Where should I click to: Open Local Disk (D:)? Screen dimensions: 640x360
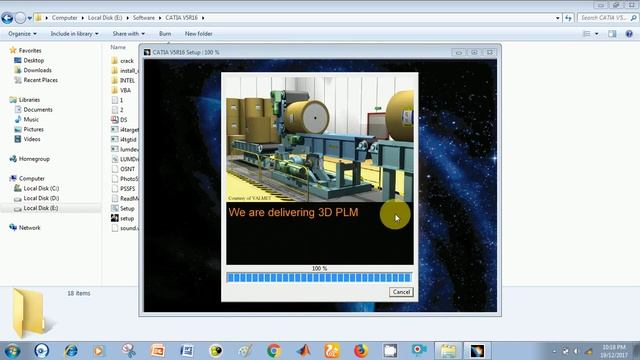(x=41, y=198)
